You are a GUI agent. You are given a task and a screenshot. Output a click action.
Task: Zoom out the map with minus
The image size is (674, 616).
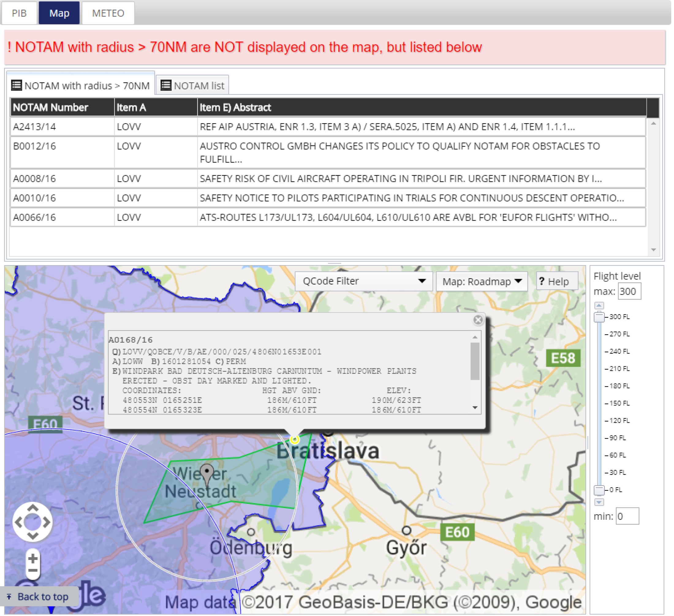(x=33, y=571)
